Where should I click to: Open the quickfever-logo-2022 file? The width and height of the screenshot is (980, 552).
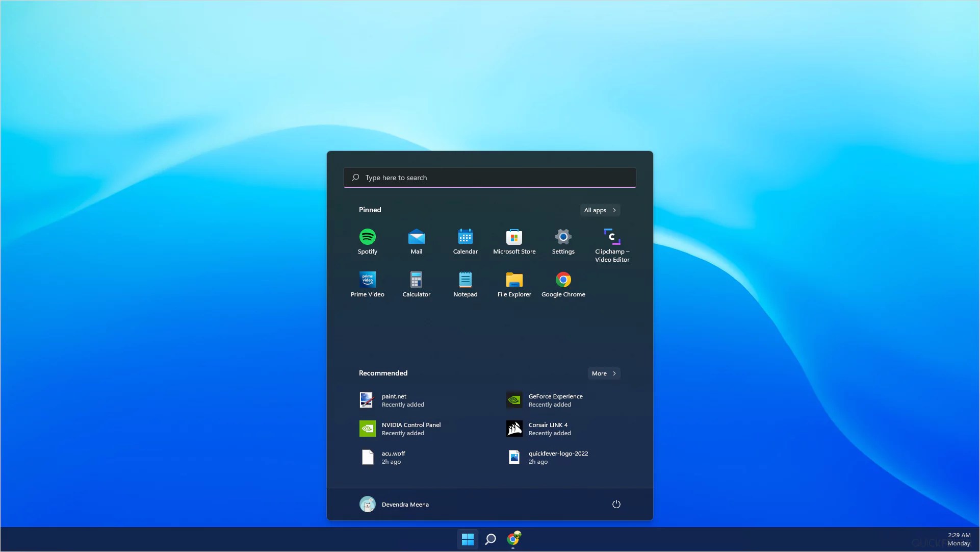549,457
